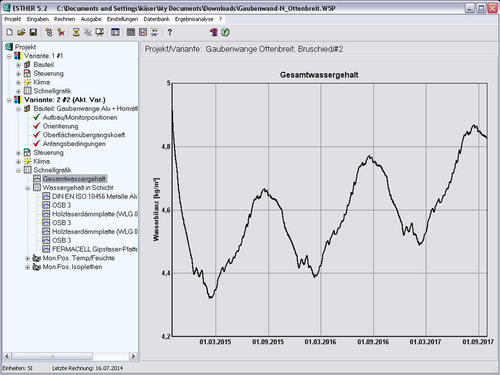Select the highlighted Gesamtwassergehalt tree item
500x375 pixels.
(x=74, y=179)
